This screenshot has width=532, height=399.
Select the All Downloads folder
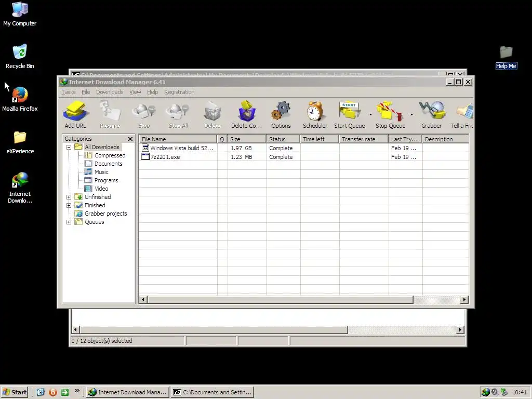pos(102,147)
